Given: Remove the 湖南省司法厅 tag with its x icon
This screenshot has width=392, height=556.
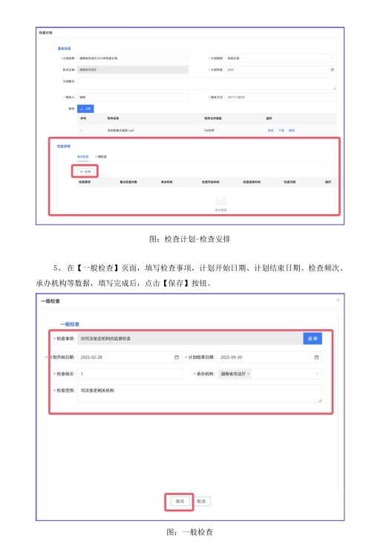Looking at the screenshot, I should point(248,374).
